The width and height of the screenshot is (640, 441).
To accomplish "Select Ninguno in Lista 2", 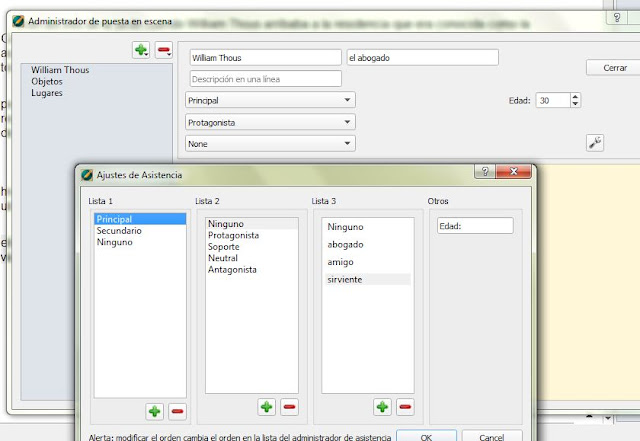I will point(252,224).
